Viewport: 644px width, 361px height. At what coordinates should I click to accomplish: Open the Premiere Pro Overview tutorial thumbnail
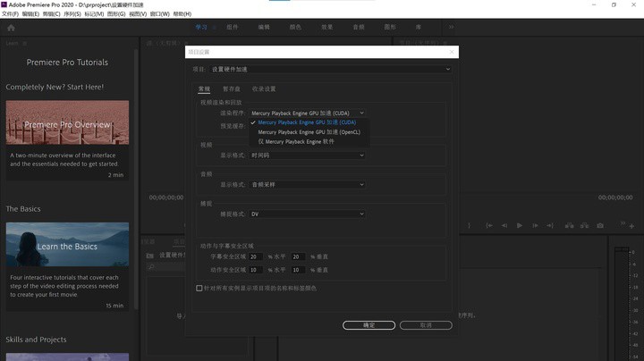point(67,122)
